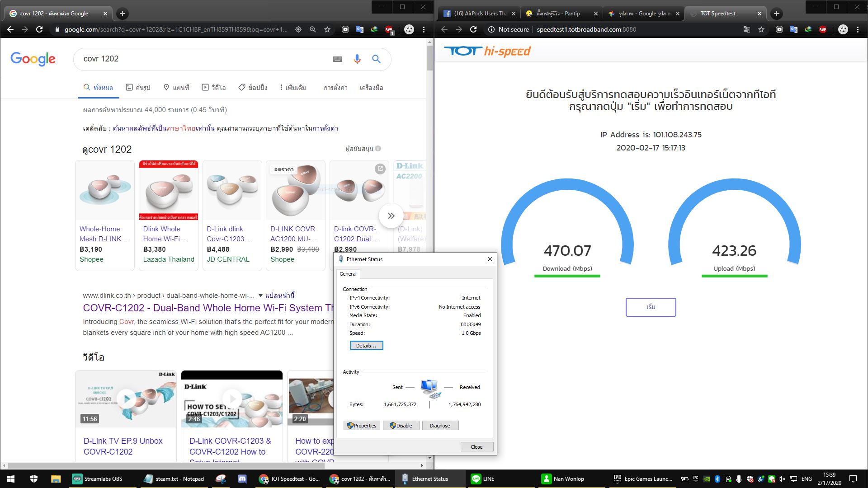Image resolution: width=868 pixels, height=488 pixels.
Task: Open Chrome menu in the Google window
Action: click(424, 29)
